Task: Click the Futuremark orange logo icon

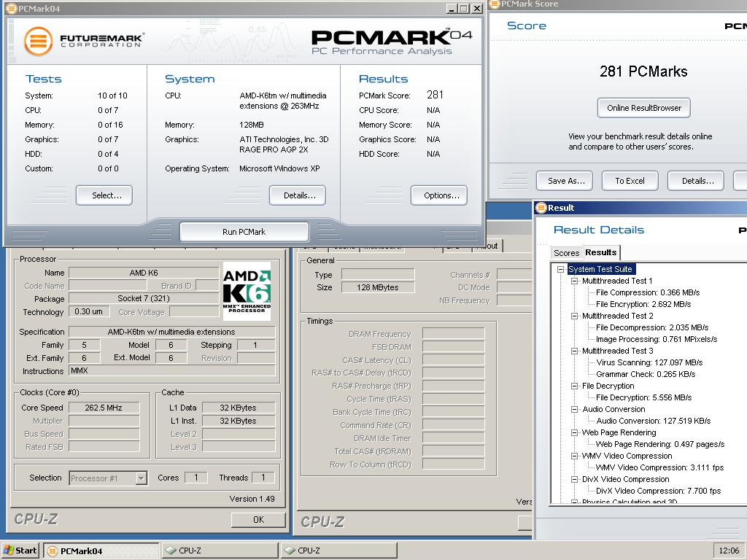Action: pyautogui.click(x=38, y=41)
